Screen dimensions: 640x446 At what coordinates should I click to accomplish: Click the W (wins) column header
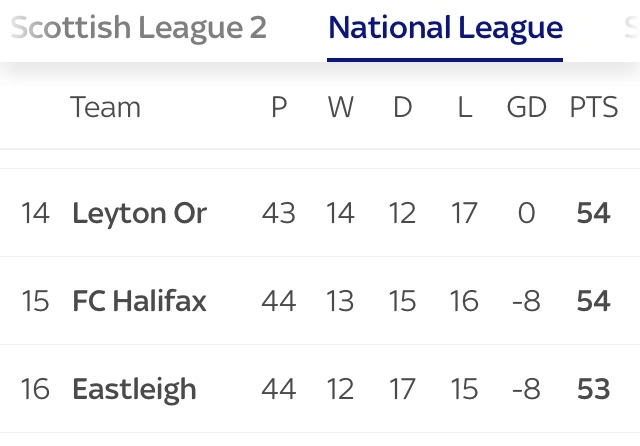point(341,107)
